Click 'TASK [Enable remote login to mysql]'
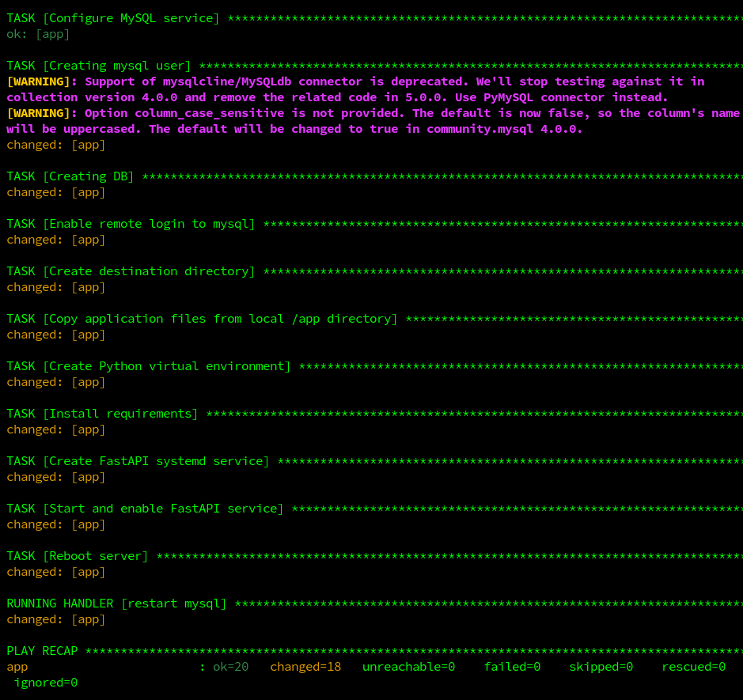 tap(131, 224)
